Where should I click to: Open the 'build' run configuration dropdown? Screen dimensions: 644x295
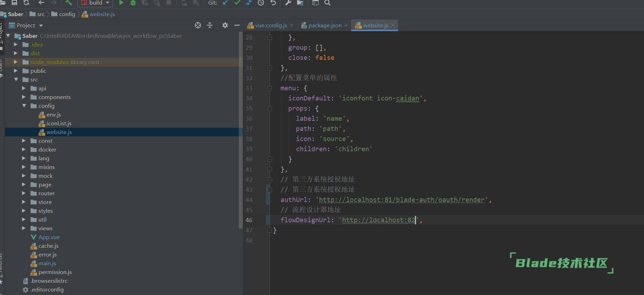coord(95,3)
